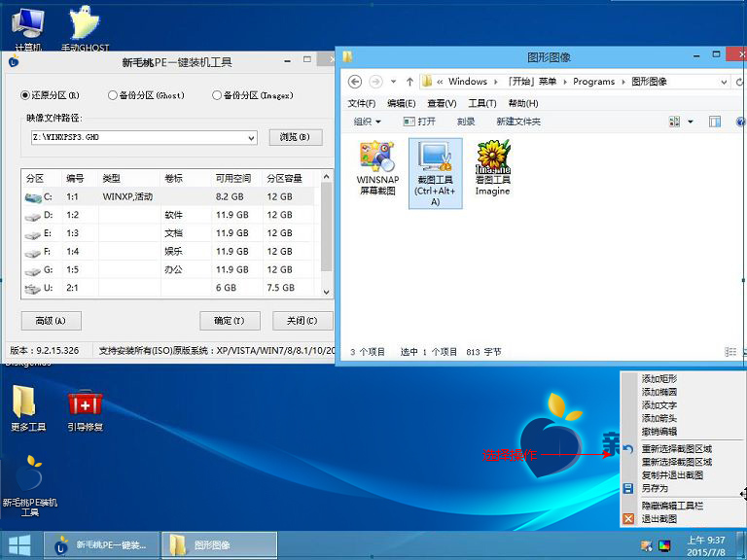Select the E: 文档 partition row

(169, 233)
